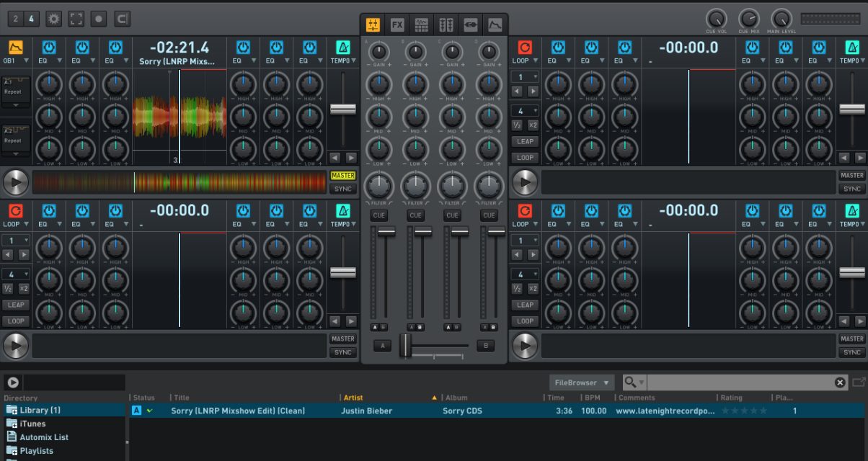This screenshot has height=461, width=868.
Task: Open the GB1 effect dropdown
Action: 16,61
